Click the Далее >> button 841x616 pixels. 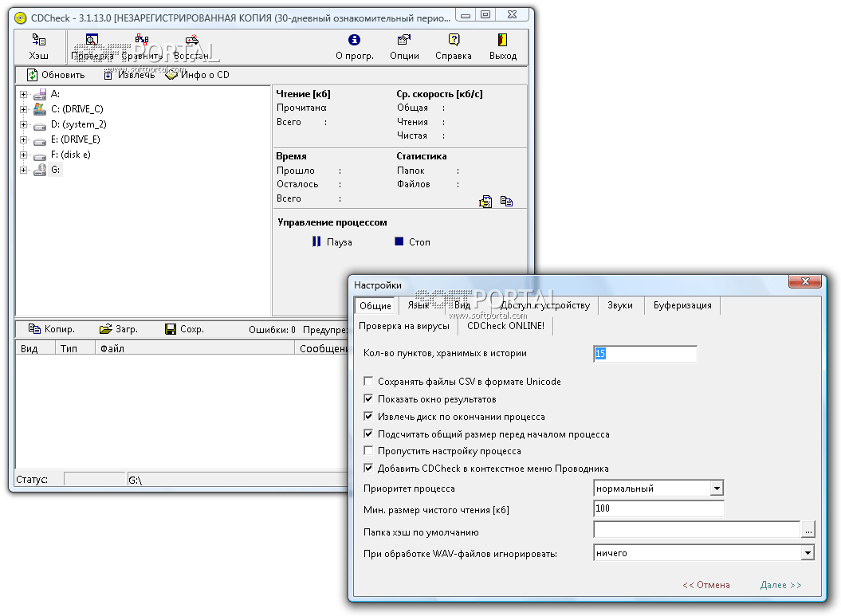tap(780, 585)
